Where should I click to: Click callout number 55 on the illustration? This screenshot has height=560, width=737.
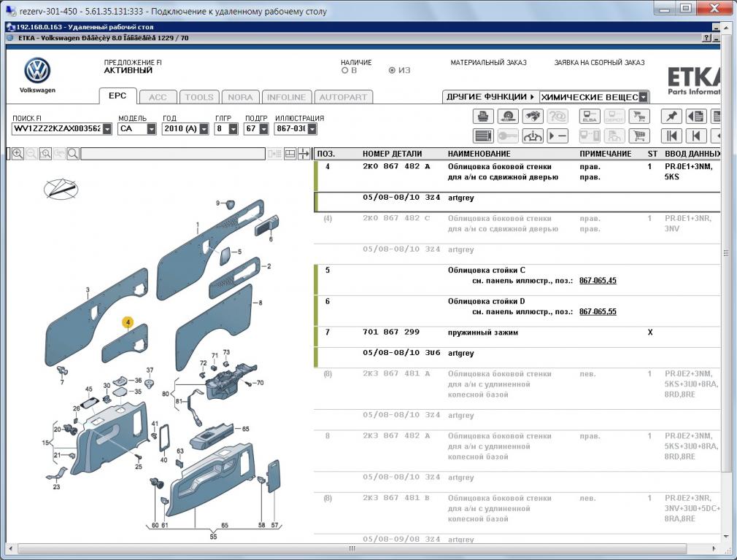tap(213, 537)
